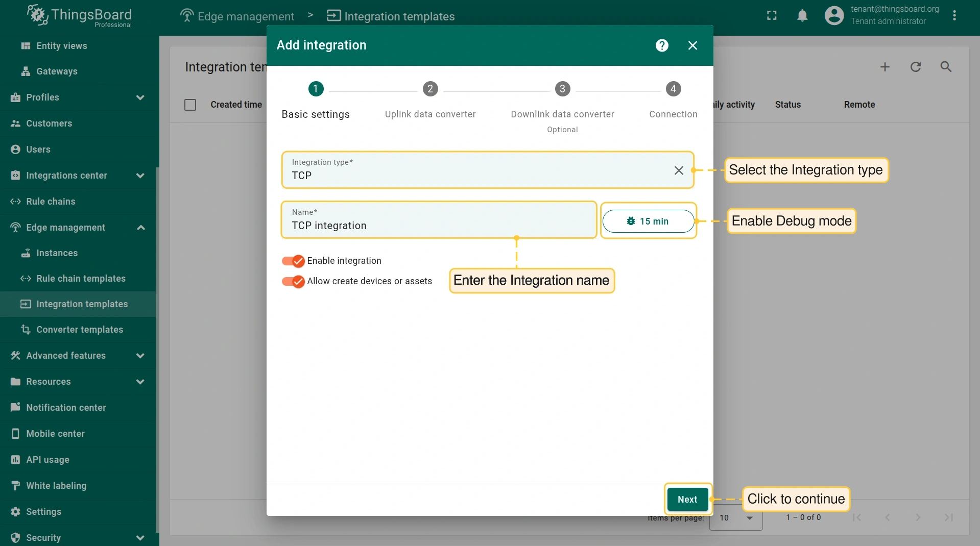Toggle fullscreen mode icon in header
The width and height of the screenshot is (980, 546).
tap(772, 16)
